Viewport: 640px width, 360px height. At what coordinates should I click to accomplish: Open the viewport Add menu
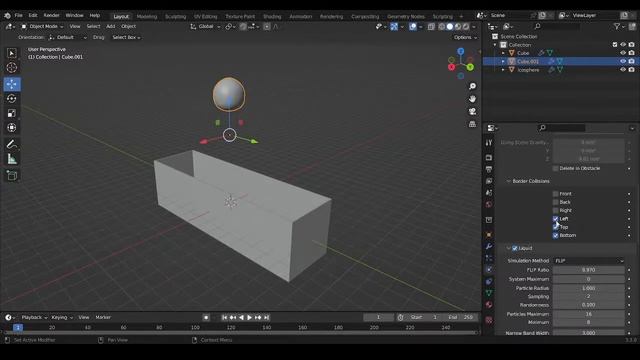click(x=111, y=26)
